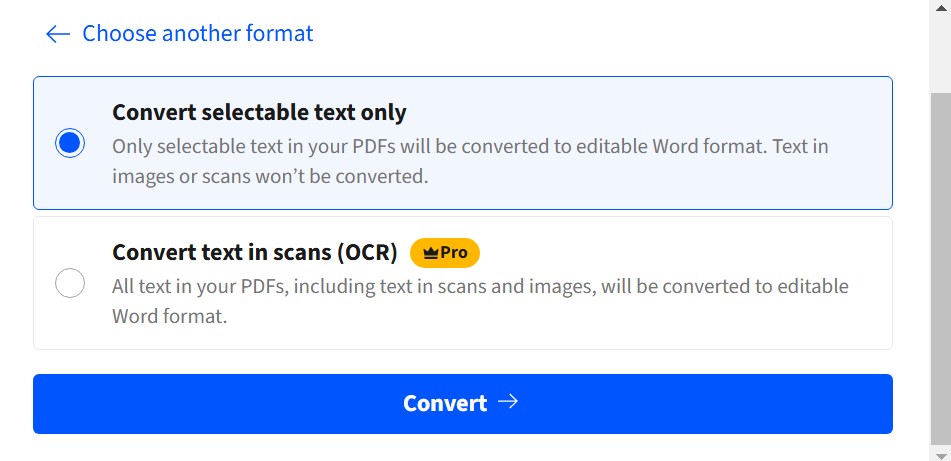The image size is (951, 461).
Task: Select Convert selectable text only radio button
Action: pyautogui.click(x=70, y=143)
